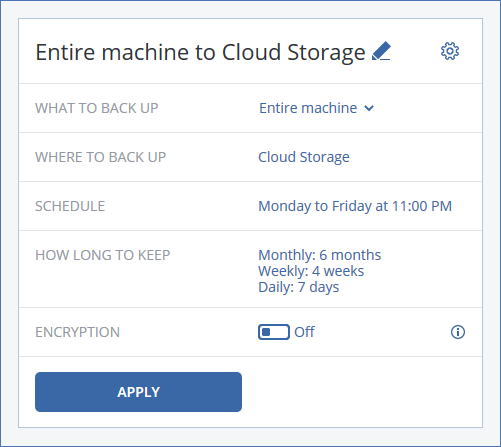The image size is (501, 447).
Task: Click the SCHEDULE row label
Action: tap(70, 206)
